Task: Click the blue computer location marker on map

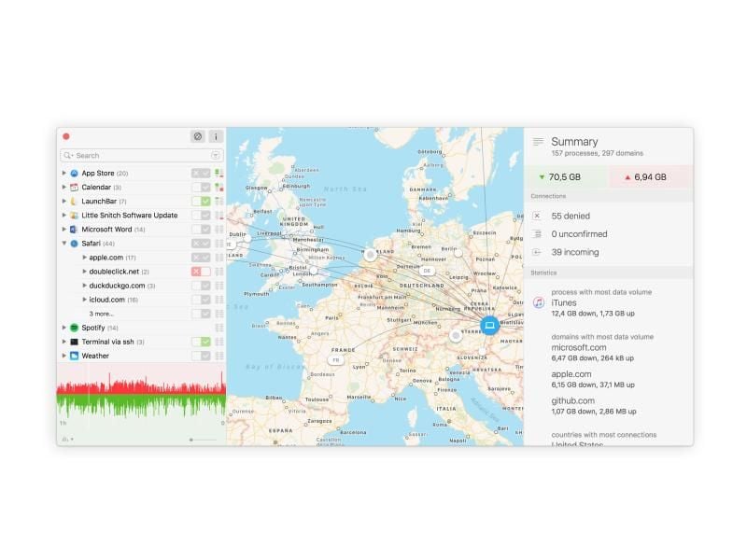Action: [489, 326]
